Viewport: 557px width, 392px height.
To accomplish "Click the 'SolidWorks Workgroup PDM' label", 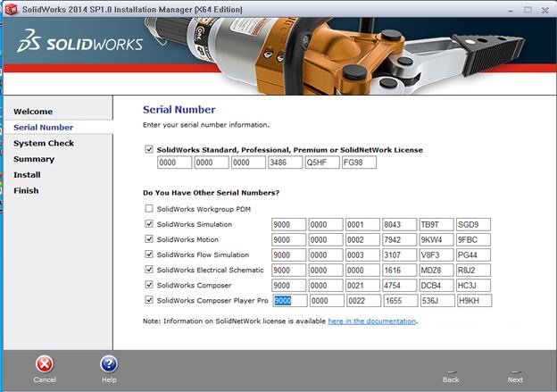I will pyautogui.click(x=204, y=209).
